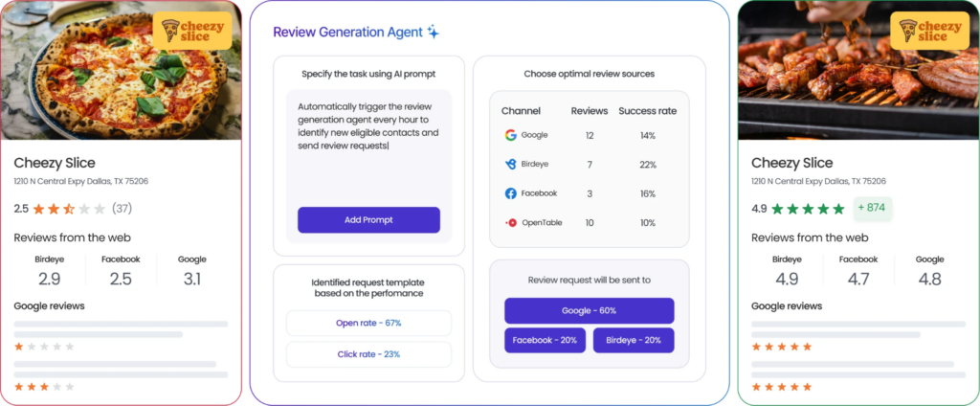Click the Google icon in channel list
Image resolution: width=980 pixels, height=406 pixels.
pos(511,135)
